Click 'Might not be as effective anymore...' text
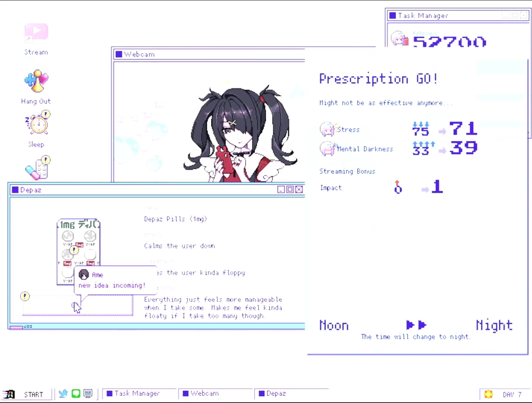The image size is (532, 403). [386, 103]
